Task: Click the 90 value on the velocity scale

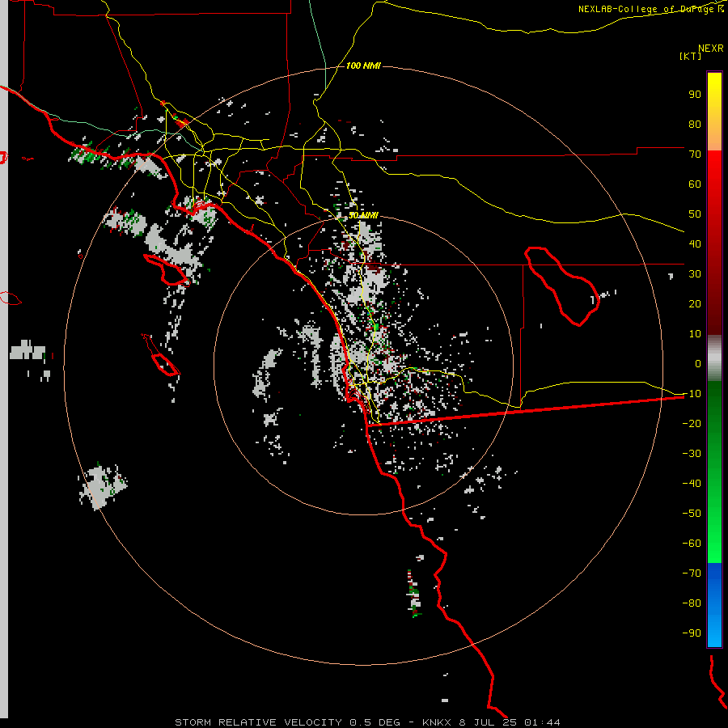Action: coord(695,95)
